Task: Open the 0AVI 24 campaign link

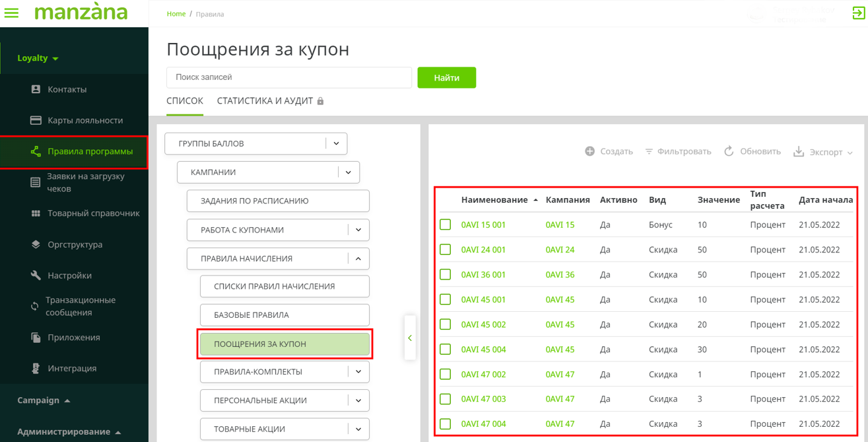Action: [x=560, y=250]
